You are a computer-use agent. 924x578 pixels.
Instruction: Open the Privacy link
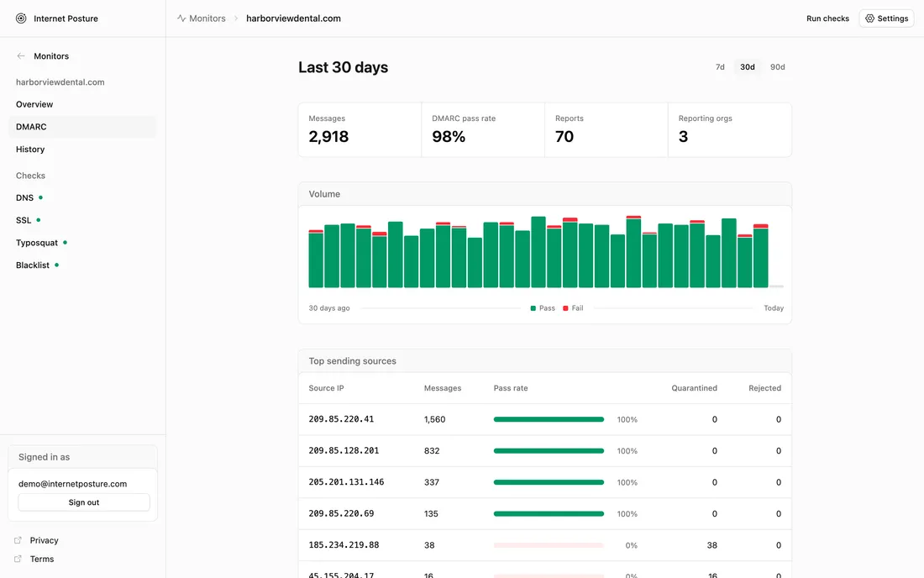coord(45,540)
